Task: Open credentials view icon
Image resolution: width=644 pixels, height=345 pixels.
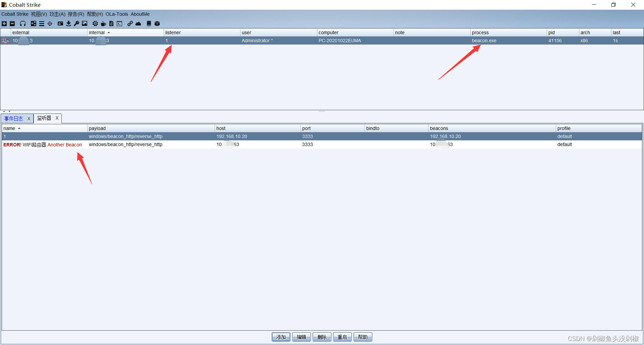Action: [x=60, y=23]
